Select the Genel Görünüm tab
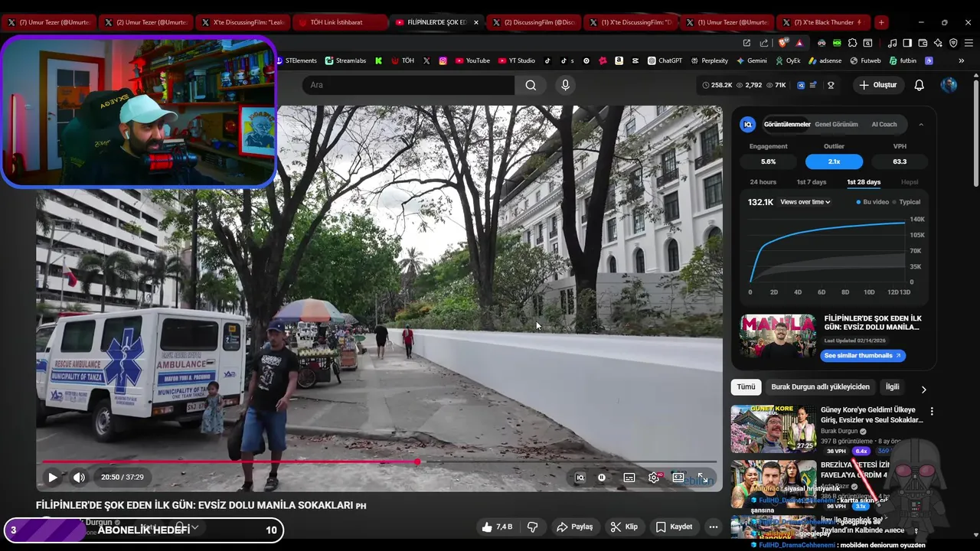The image size is (980, 551). pos(836,124)
